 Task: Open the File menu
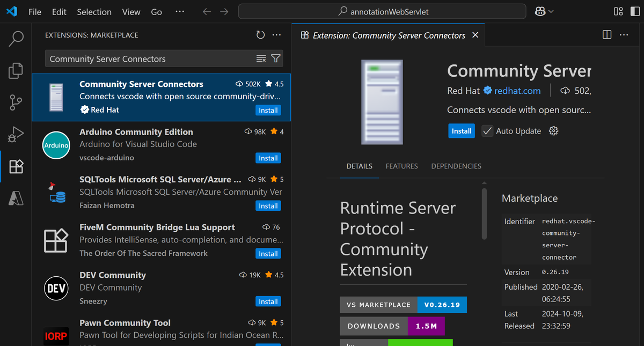35,11
